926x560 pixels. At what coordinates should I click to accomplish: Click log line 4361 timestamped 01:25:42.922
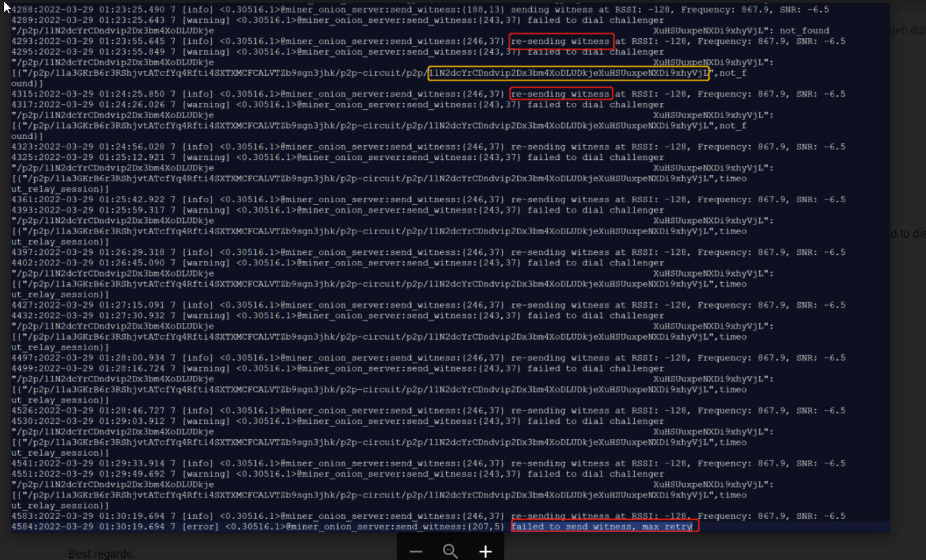point(428,199)
